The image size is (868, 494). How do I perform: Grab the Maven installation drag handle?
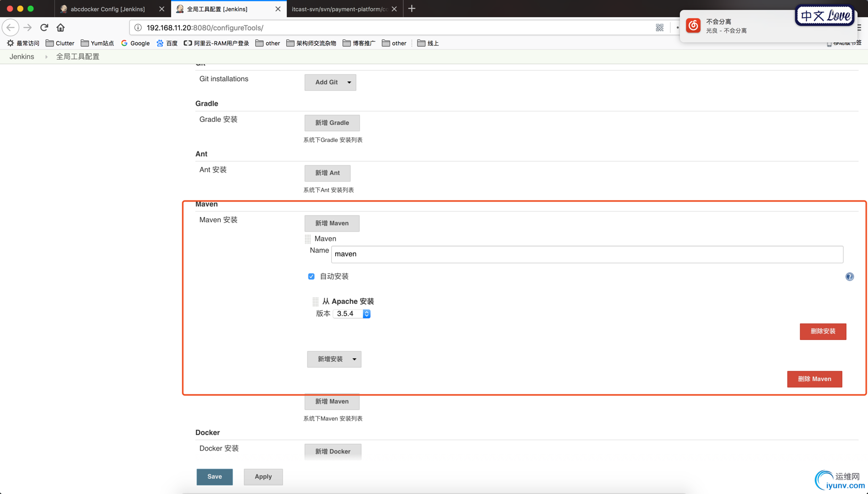pos(308,239)
